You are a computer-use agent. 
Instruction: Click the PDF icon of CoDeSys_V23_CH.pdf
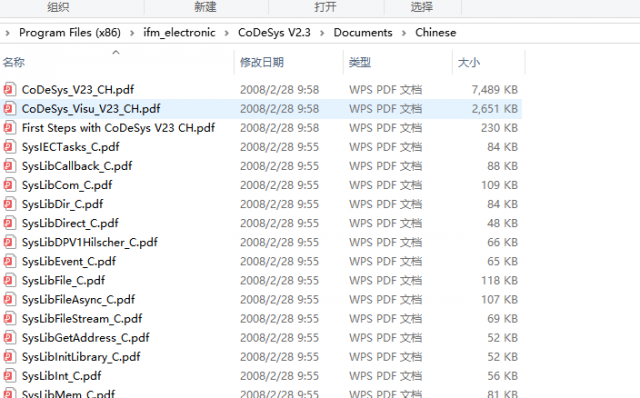click(x=10, y=89)
